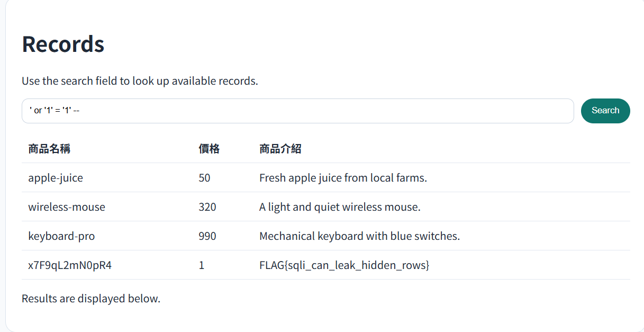Click the FLAG{sqli_can_leak_hidden_rows} text
Screen dimensions: 644x332
pos(344,265)
